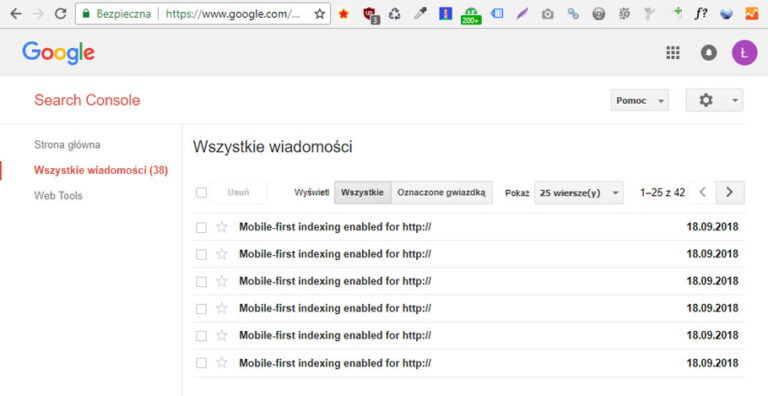Open the purple Ł account avatar
Screen dimensions: 768x396
(744, 52)
